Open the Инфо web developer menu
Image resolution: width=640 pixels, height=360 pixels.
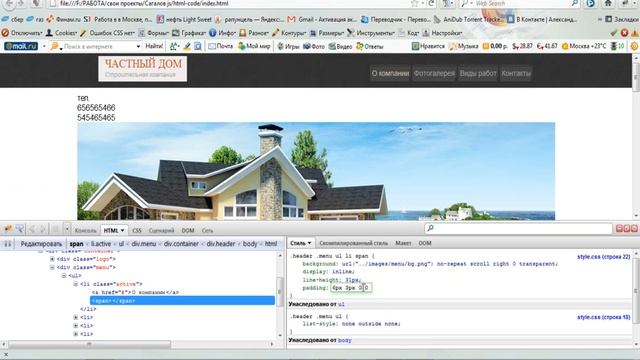coord(222,33)
